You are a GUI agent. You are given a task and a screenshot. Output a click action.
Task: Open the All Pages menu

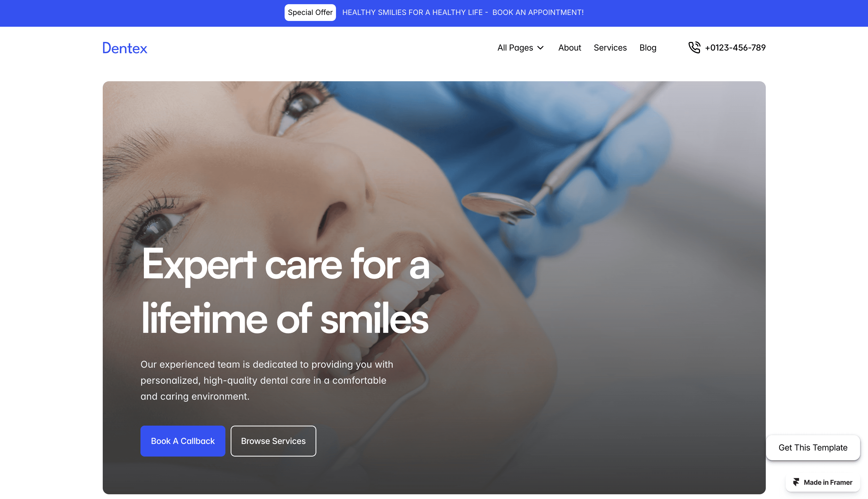coord(520,48)
